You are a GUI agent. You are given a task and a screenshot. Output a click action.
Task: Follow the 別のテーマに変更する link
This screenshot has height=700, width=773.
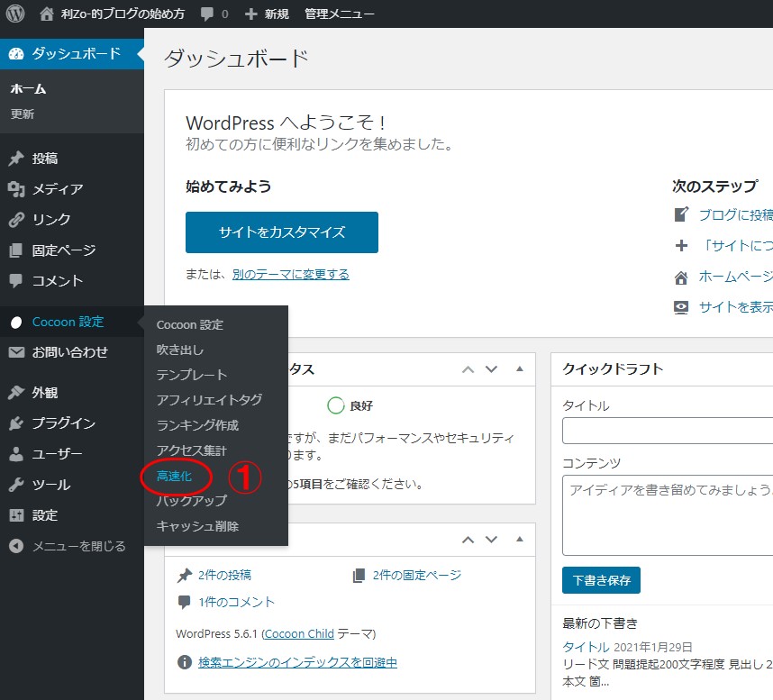(290, 274)
